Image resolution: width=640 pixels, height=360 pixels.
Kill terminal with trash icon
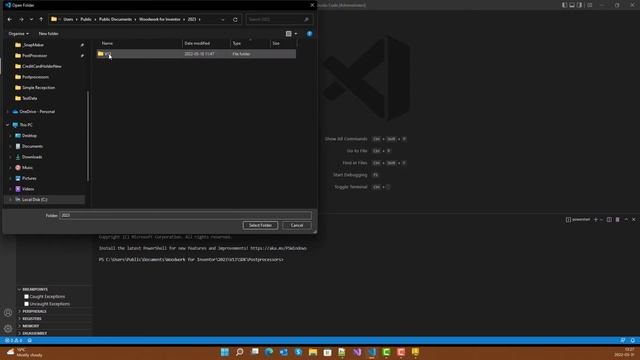618,220
